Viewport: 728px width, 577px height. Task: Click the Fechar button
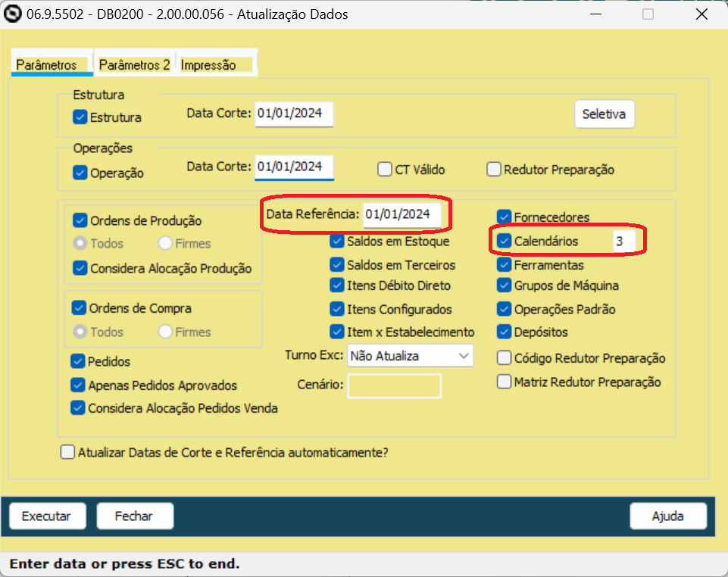135,516
